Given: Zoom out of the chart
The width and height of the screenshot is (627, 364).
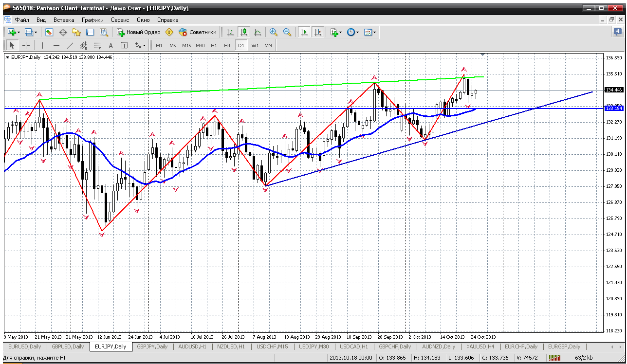Looking at the screenshot, I should pyautogui.click(x=287, y=32).
